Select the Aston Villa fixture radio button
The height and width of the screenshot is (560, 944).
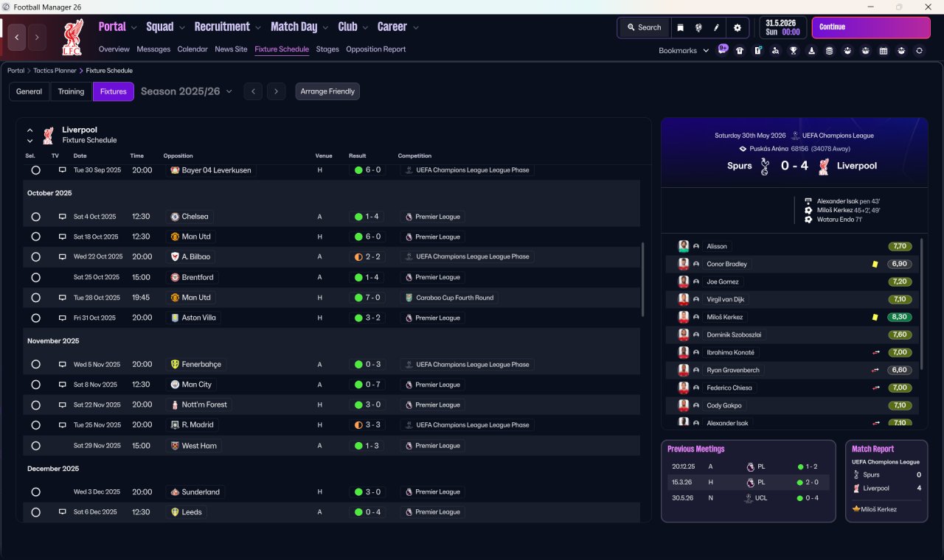pyautogui.click(x=35, y=318)
